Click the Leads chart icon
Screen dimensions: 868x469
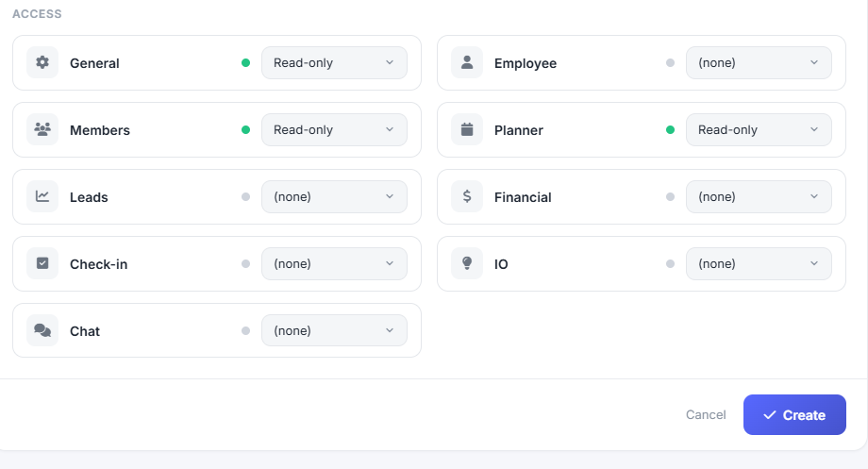tap(42, 196)
